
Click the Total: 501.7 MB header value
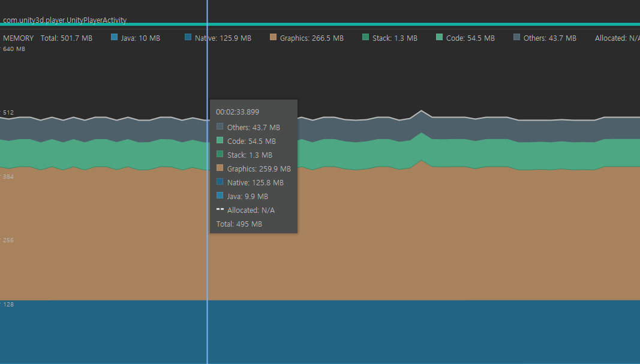click(x=67, y=38)
